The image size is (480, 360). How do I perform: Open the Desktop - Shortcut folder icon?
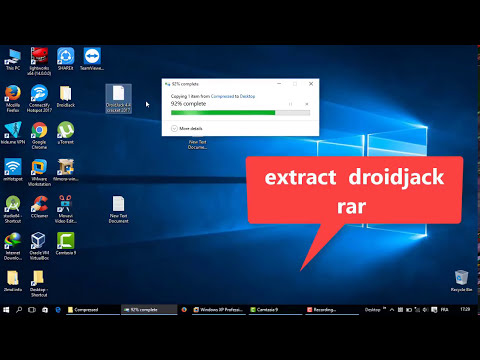[x=39, y=283]
